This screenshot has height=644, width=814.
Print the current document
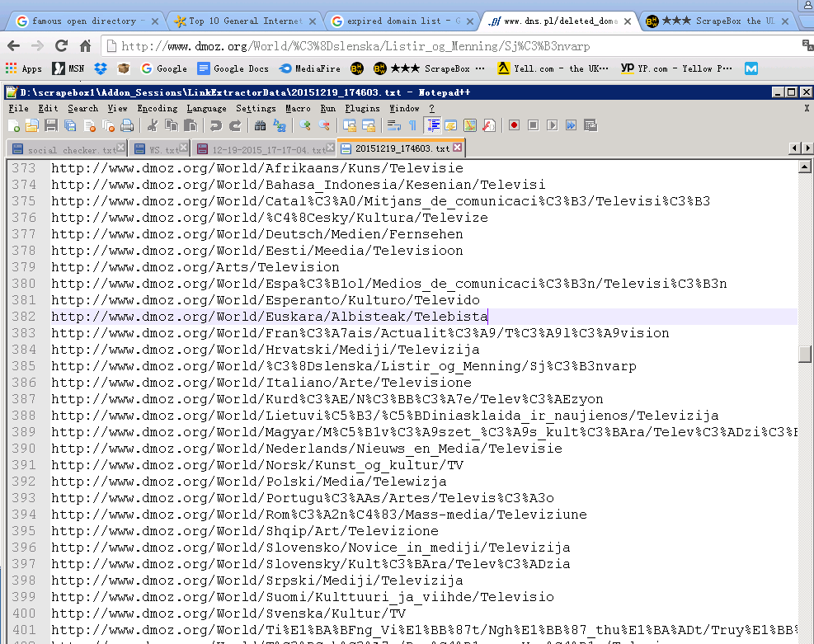coord(127,125)
